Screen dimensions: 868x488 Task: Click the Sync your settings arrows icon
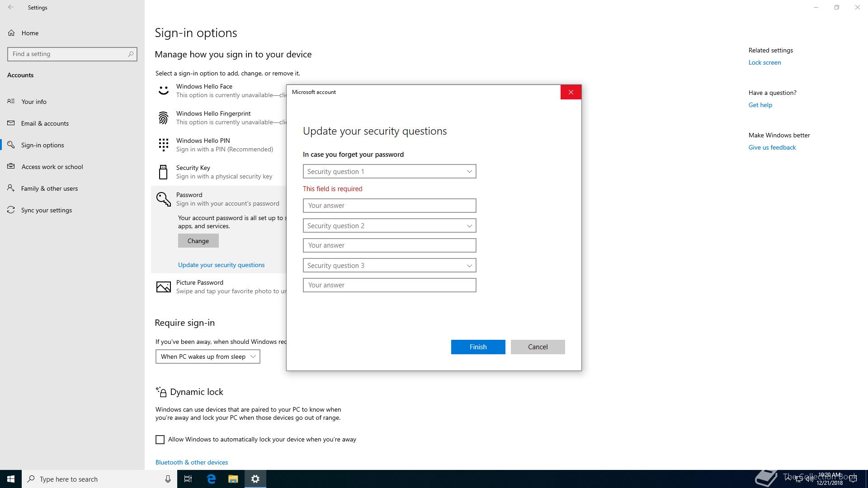(x=11, y=210)
